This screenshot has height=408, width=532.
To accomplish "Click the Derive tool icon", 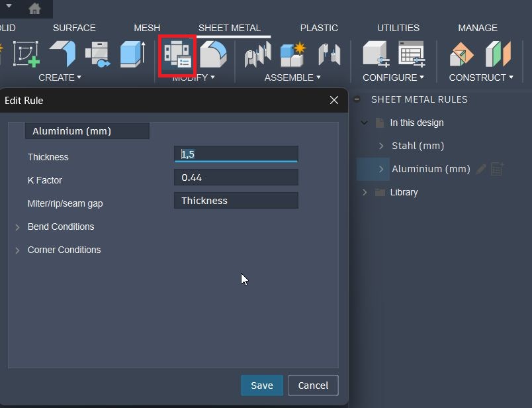I will pos(98,54).
